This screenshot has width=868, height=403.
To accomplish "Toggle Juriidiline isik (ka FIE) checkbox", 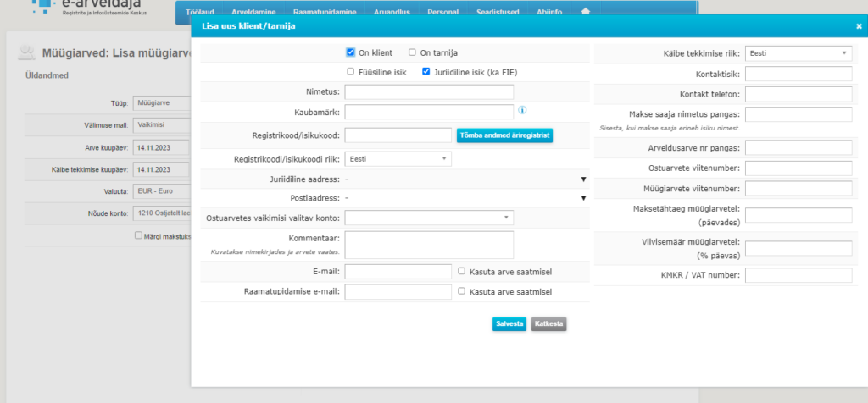I will (x=426, y=72).
